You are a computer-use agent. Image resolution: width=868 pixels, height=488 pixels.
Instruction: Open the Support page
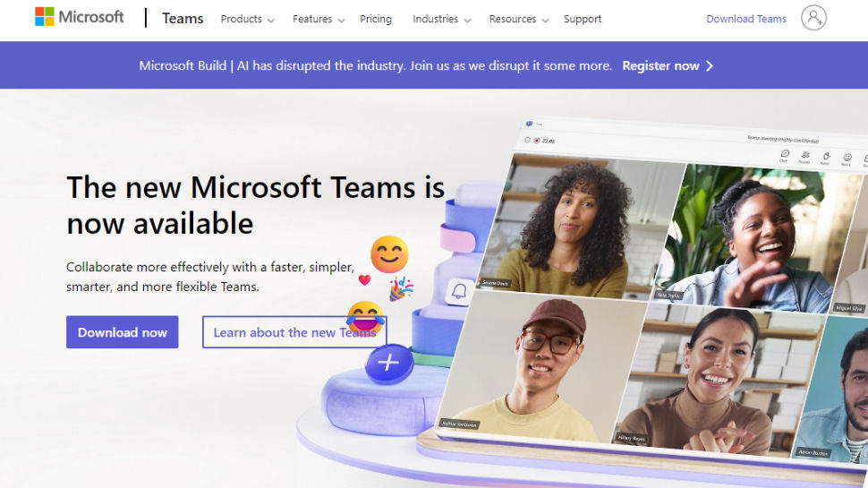[583, 19]
